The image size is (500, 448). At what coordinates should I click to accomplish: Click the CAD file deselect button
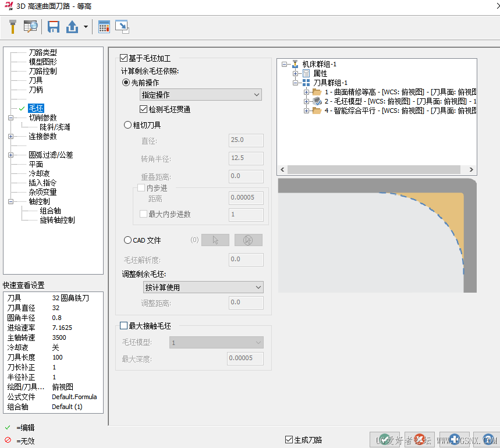tap(249, 240)
